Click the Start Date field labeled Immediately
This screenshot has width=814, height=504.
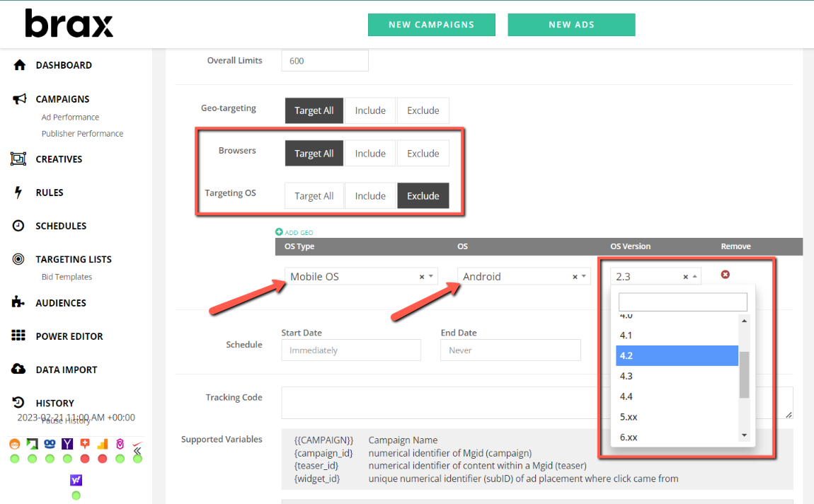click(x=351, y=350)
